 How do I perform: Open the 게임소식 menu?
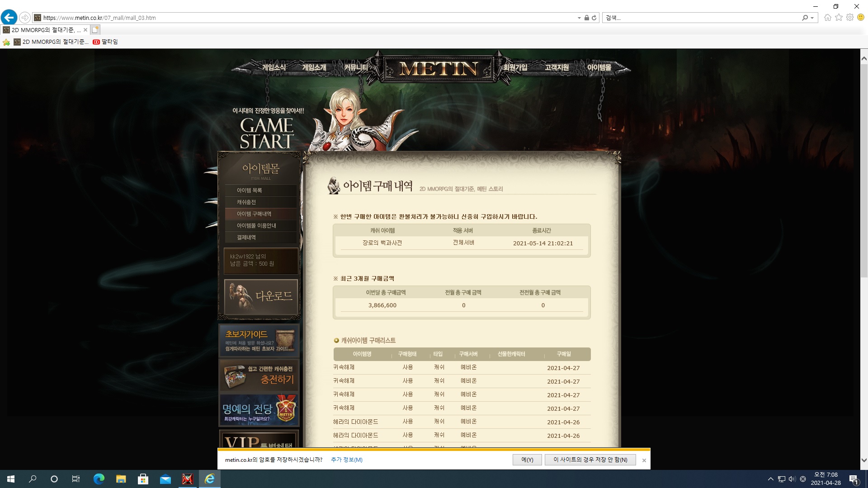(274, 67)
